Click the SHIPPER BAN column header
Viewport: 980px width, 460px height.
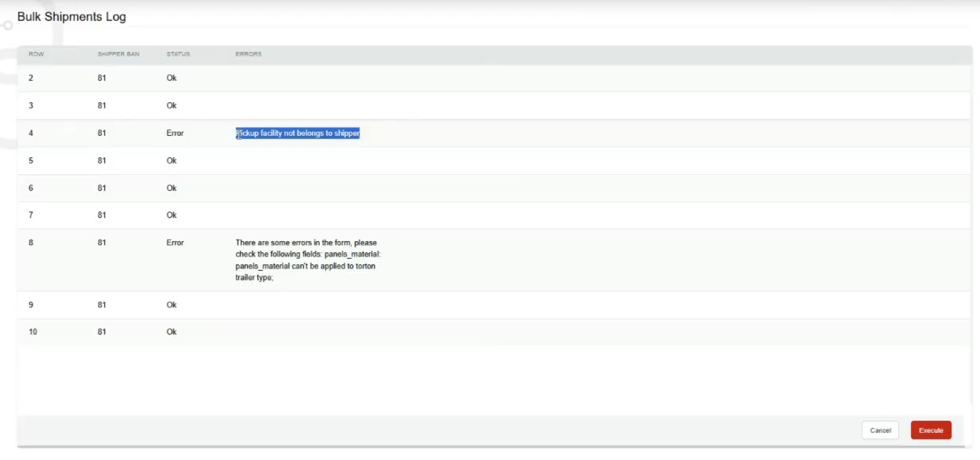(x=118, y=54)
